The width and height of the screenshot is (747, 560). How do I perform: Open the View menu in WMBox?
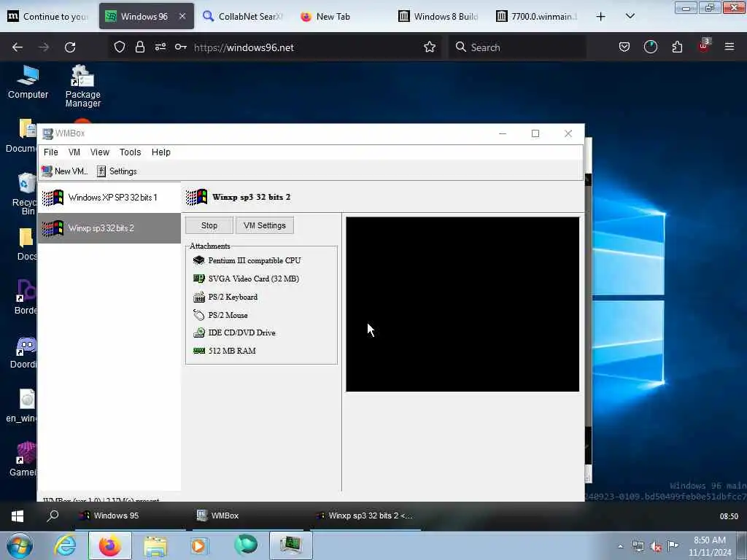click(x=99, y=152)
